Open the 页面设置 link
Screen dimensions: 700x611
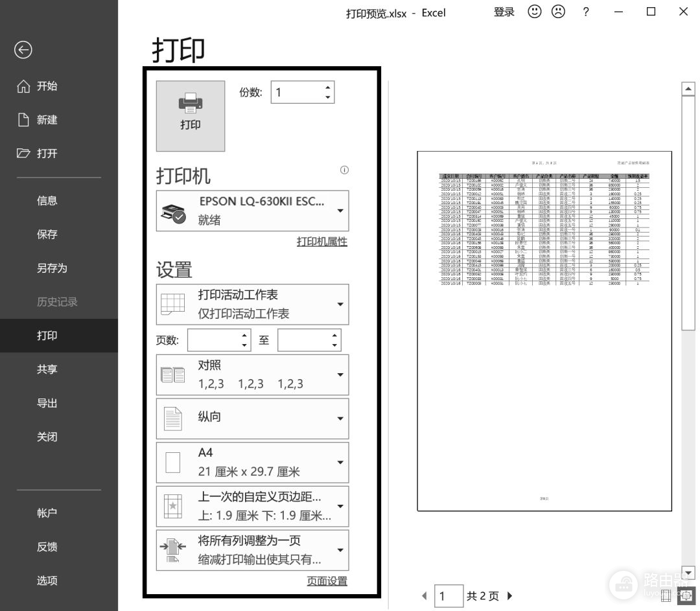pyautogui.click(x=327, y=581)
